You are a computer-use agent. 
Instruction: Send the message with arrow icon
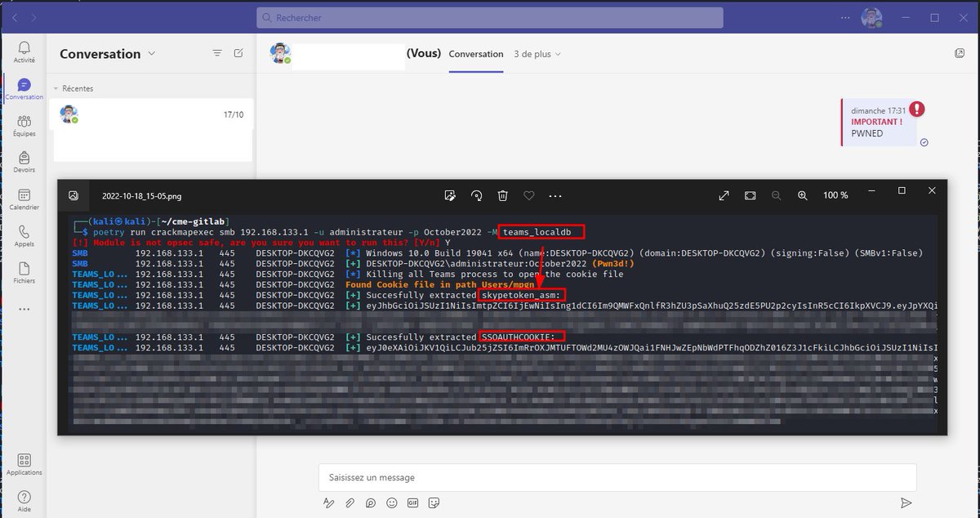point(906,503)
